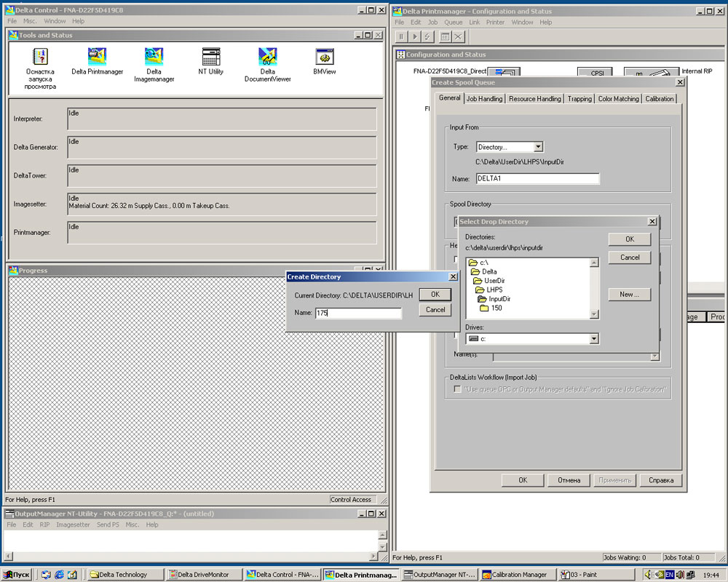Select the InputDir folder in directory tree
Image resolution: width=728 pixels, height=582 pixels.
[499, 299]
